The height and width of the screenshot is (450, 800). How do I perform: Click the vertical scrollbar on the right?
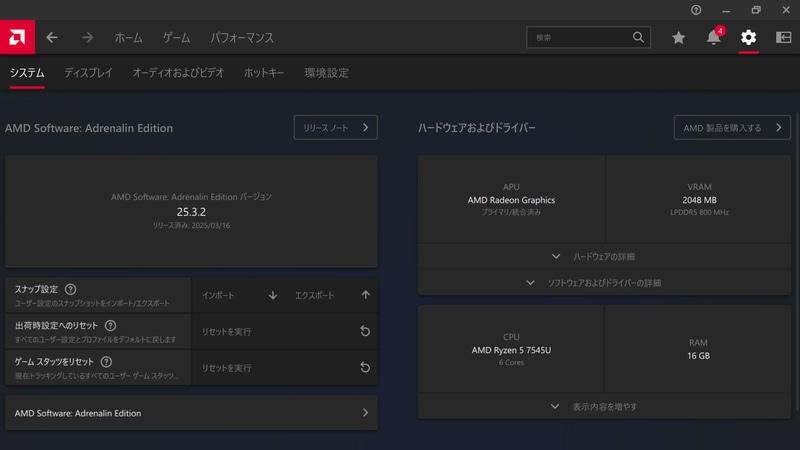[x=797, y=260]
